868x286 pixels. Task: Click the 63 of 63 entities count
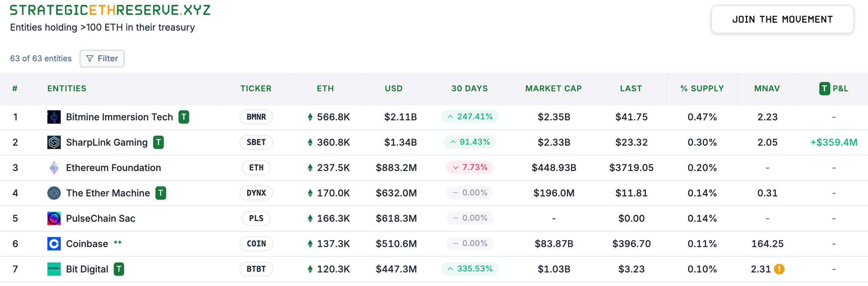point(41,59)
